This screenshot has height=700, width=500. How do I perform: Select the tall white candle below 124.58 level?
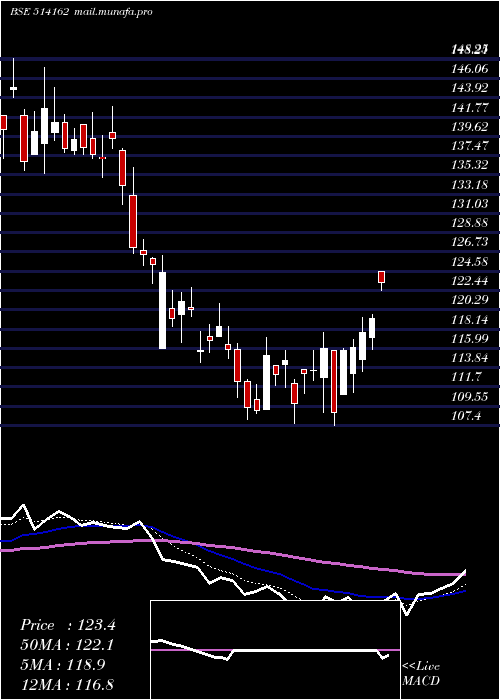pyautogui.click(x=162, y=310)
